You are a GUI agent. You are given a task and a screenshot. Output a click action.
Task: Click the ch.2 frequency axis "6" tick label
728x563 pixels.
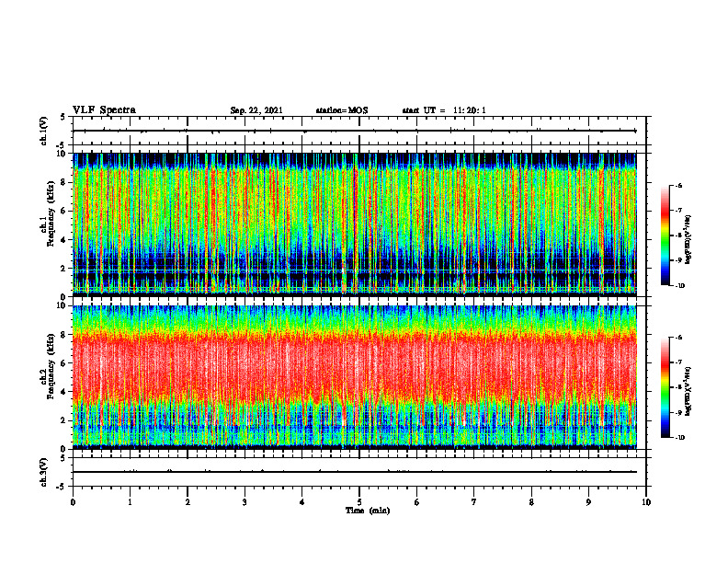(x=64, y=363)
